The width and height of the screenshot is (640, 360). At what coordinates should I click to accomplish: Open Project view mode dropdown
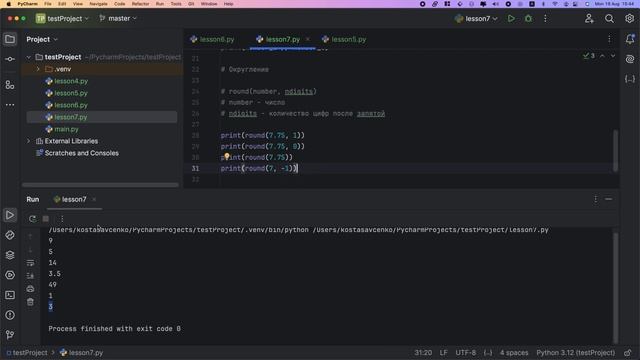click(x=42, y=40)
